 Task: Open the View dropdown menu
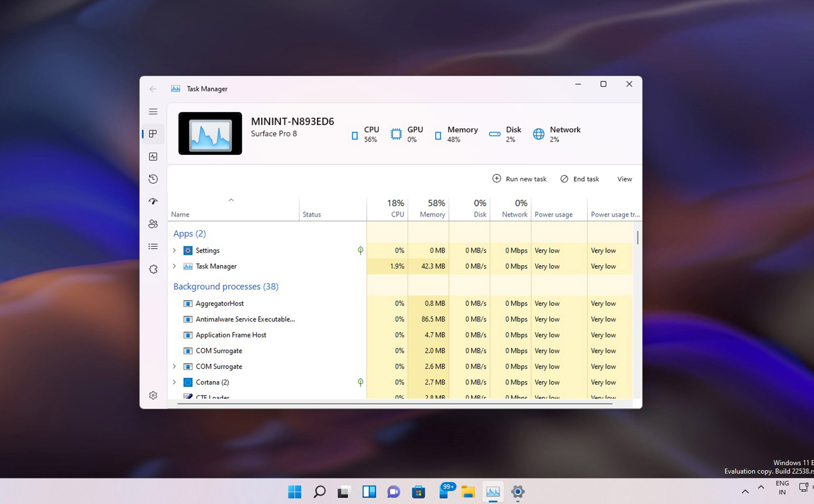click(624, 179)
